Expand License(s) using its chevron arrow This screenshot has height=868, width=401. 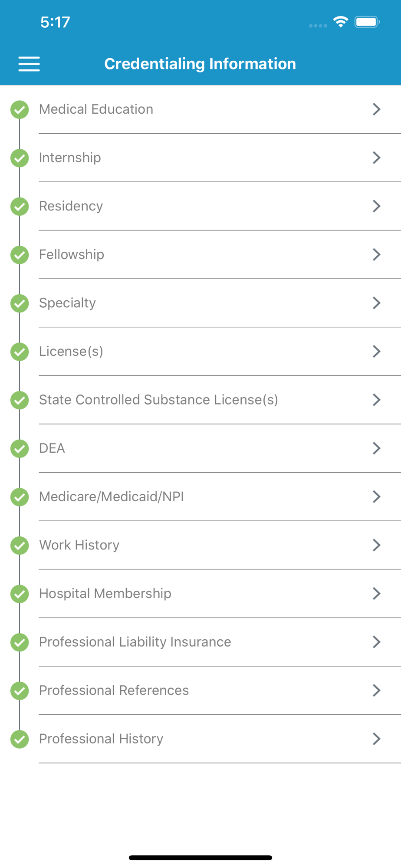tap(376, 351)
